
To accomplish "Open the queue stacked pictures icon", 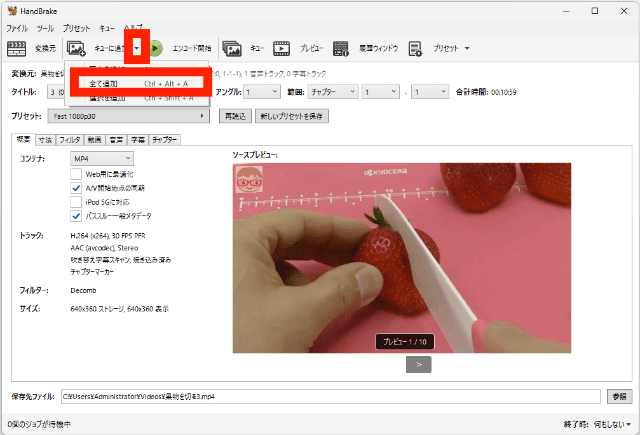I will tap(232, 49).
